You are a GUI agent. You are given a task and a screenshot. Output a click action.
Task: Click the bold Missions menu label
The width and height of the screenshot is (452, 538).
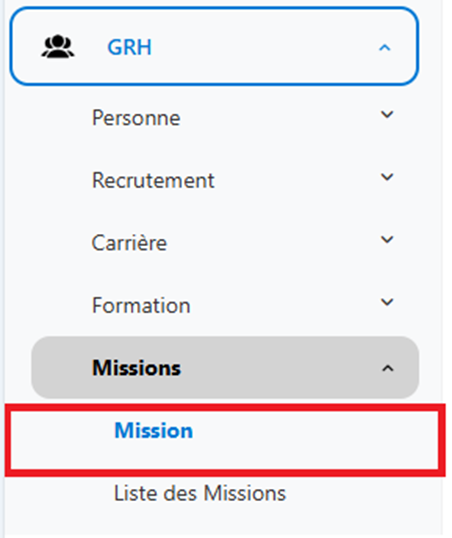[136, 368]
